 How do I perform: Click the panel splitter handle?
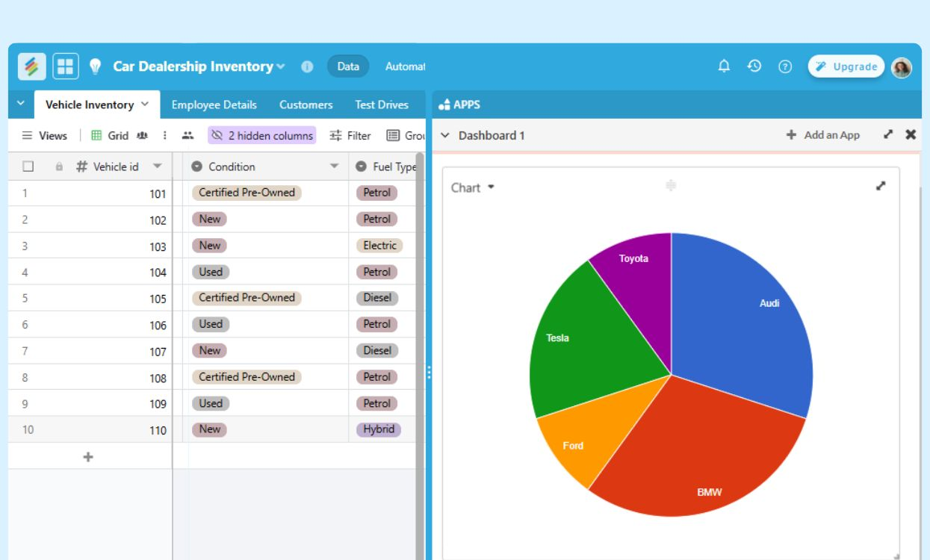429,372
